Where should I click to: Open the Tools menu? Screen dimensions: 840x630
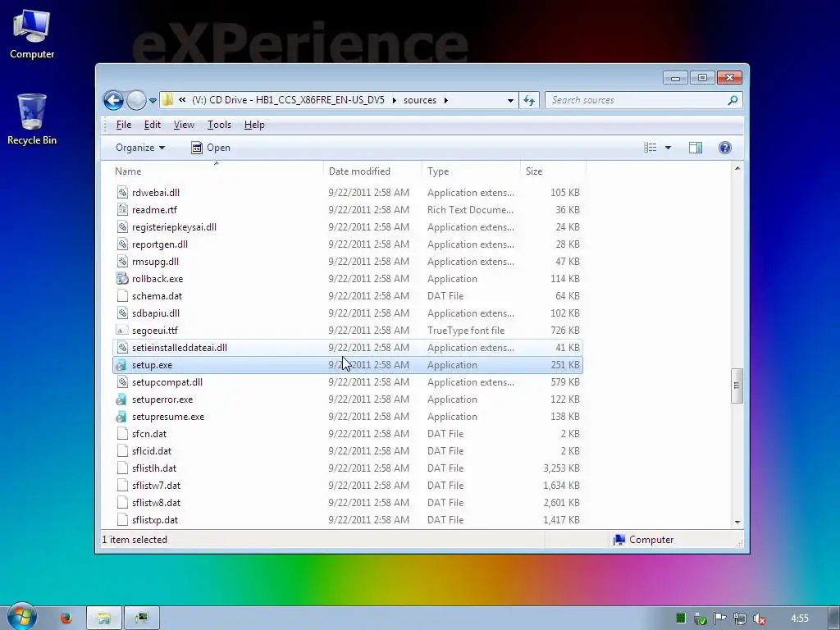(219, 125)
